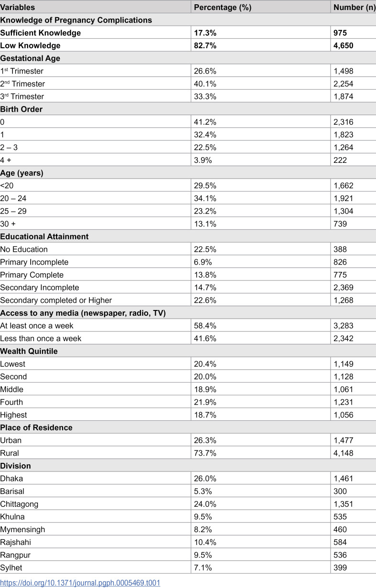376x588 pixels.
Task: Select the 2nd Trimester row
Action: click(188, 84)
